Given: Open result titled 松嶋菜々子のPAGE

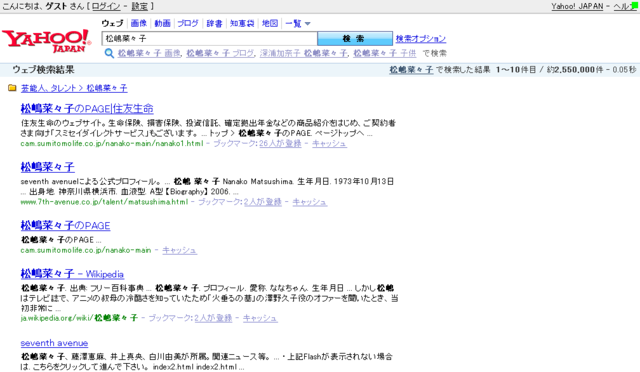Looking at the screenshot, I should [x=65, y=225].
